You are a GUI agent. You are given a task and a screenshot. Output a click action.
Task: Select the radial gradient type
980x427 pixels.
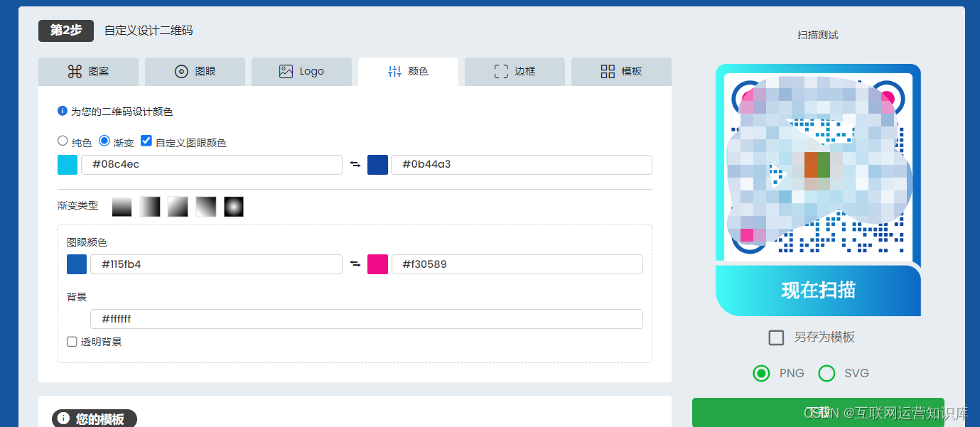point(234,207)
